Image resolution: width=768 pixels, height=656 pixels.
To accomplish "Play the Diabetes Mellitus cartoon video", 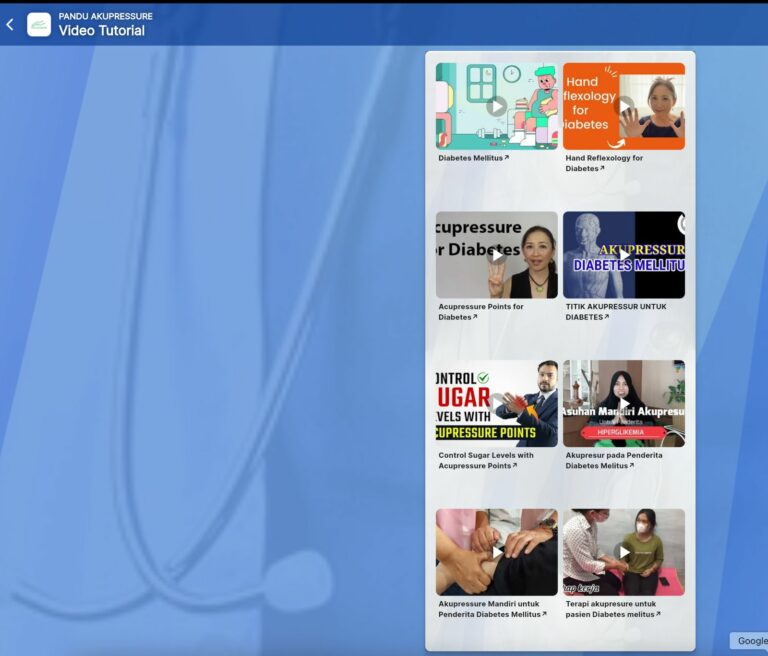I will click(496, 106).
